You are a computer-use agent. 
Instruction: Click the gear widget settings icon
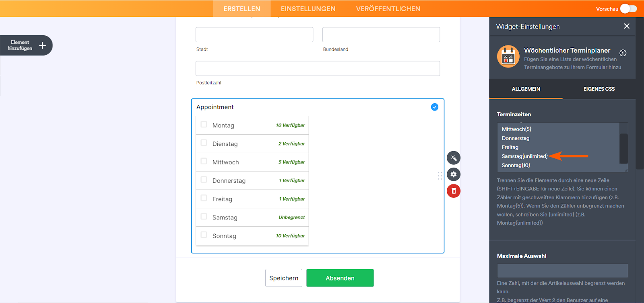click(454, 174)
